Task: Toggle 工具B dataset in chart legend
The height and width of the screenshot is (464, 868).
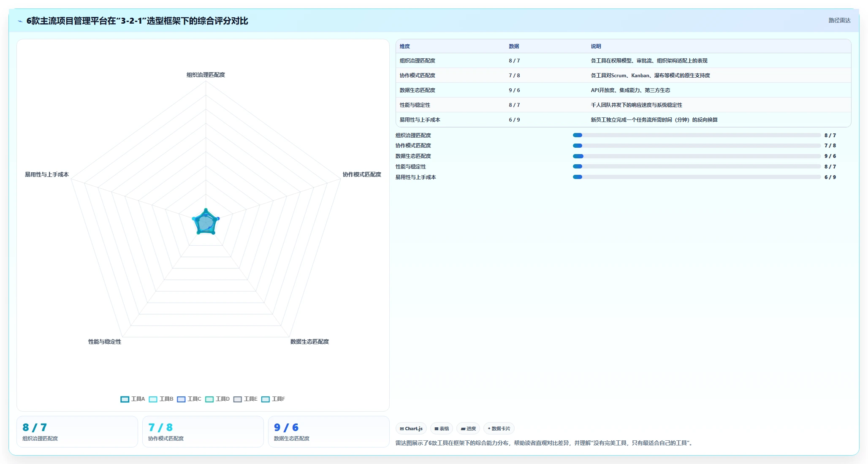Action: pos(161,399)
